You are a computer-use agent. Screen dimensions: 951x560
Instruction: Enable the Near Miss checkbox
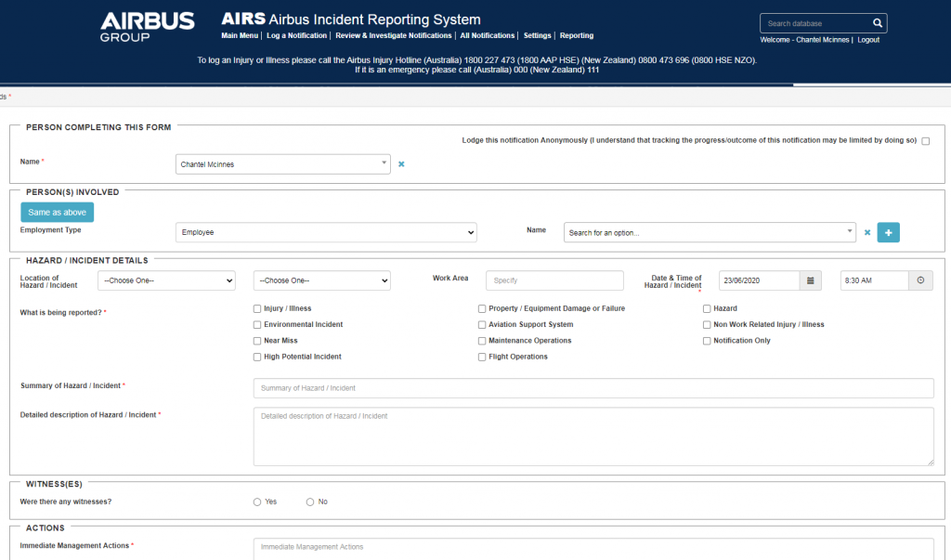pos(257,341)
